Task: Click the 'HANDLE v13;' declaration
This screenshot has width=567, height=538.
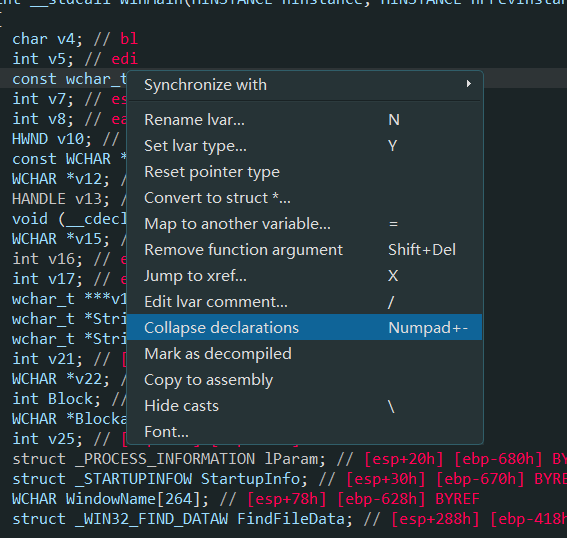Action: (61, 199)
